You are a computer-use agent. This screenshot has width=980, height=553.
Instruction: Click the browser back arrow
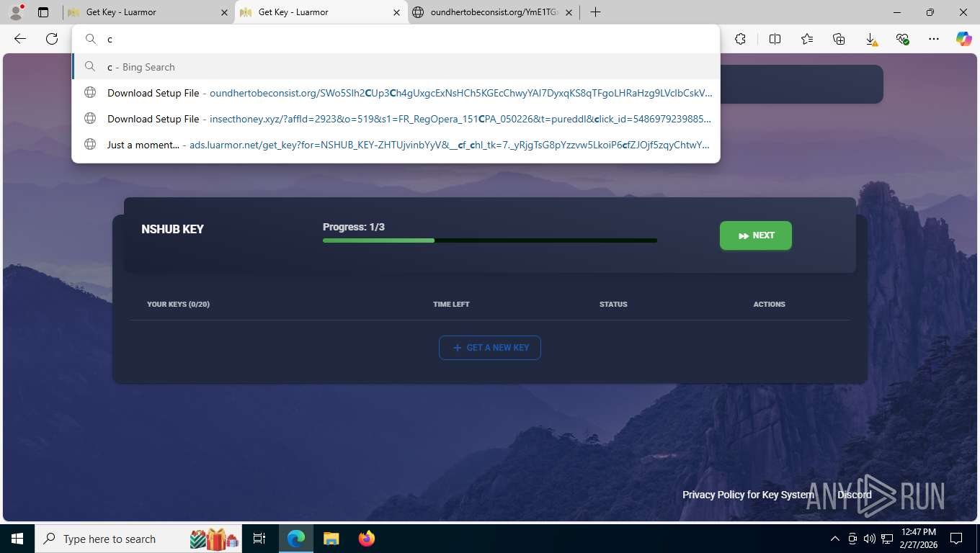(20, 39)
